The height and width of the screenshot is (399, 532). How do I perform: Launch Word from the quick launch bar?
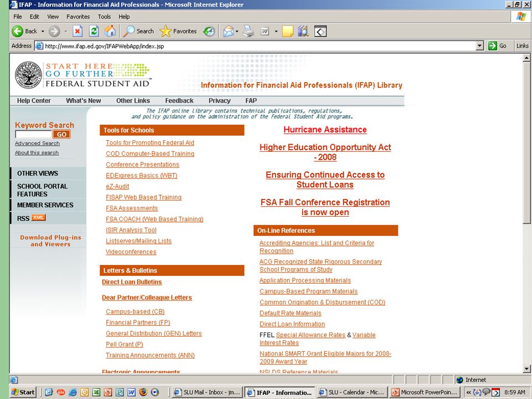[x=131, y=392]
